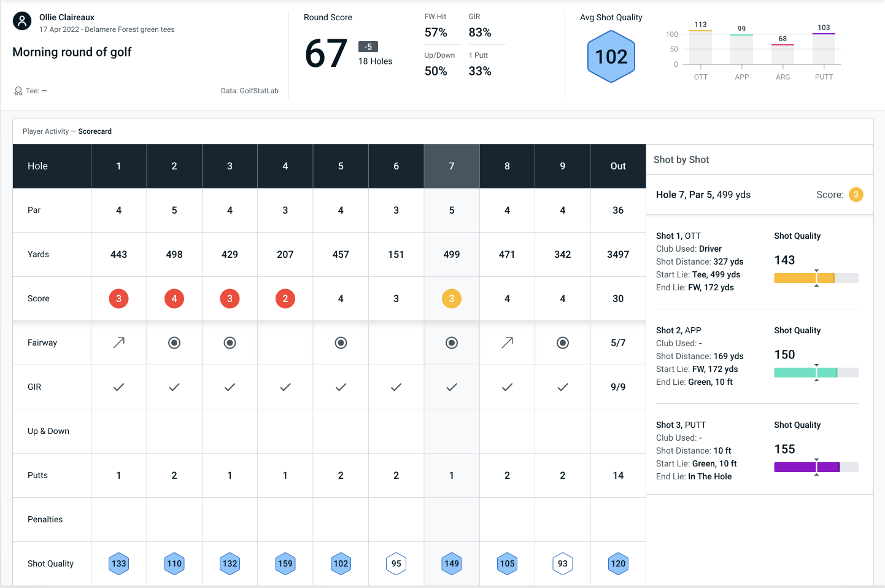885x588 pixels.
Task: Click the Shot 1 OTT quality bar
Action: click(816, 278)
